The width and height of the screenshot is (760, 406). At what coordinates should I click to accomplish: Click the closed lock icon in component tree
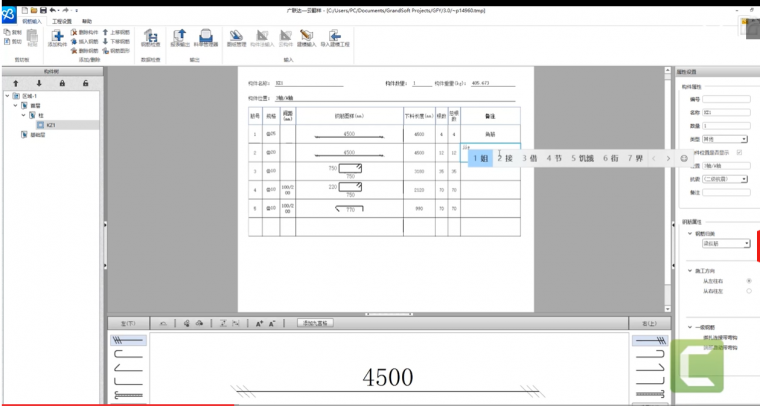pos(63,83)
